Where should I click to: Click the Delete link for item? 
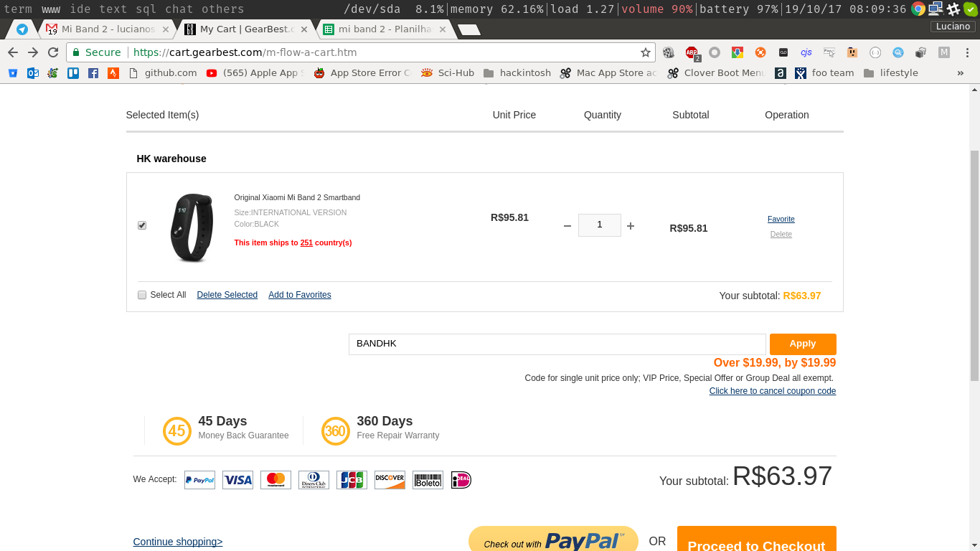click(x=781, y=234)
